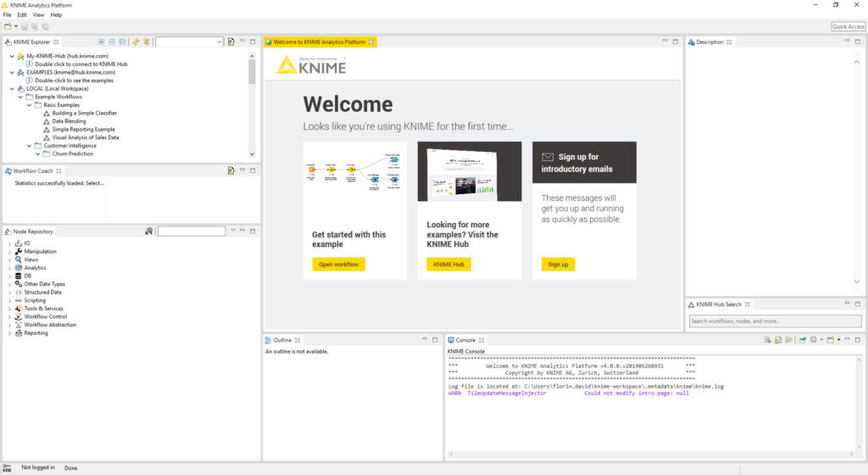Open the Node Repository view menu arrow
This screenshot has height=475, width=868.
coord(233,231)
